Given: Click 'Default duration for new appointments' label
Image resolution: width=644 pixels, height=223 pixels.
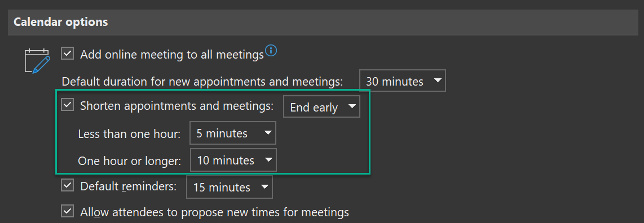Looking at the screenshot, I should tap(202, 81).
